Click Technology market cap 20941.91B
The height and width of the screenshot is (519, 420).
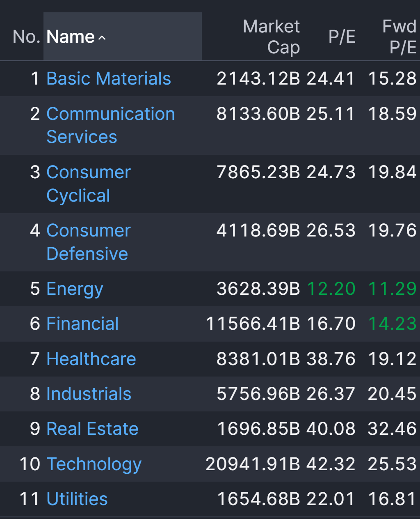tap(253, 464)
